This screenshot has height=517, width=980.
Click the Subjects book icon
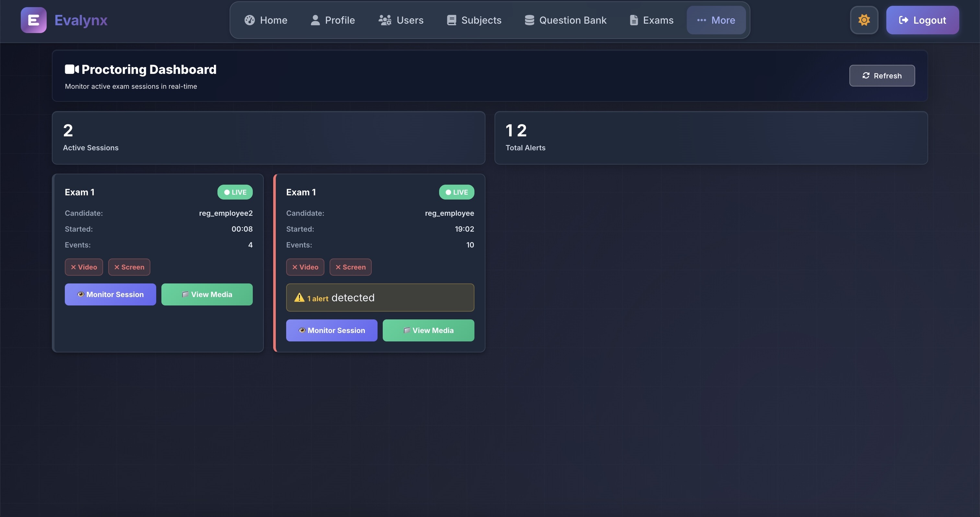451,20
